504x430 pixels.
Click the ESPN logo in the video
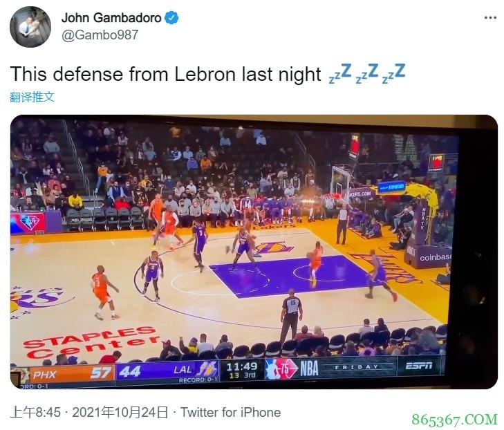click(x=418, y=366)
